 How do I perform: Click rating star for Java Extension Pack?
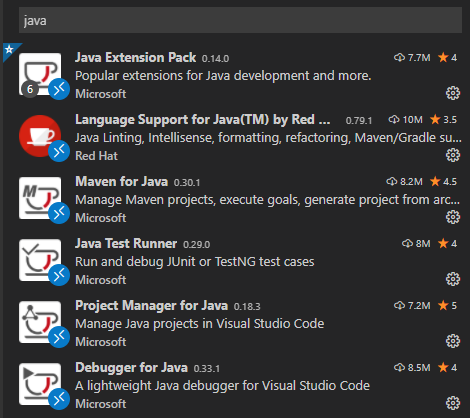tap(443, 57)
